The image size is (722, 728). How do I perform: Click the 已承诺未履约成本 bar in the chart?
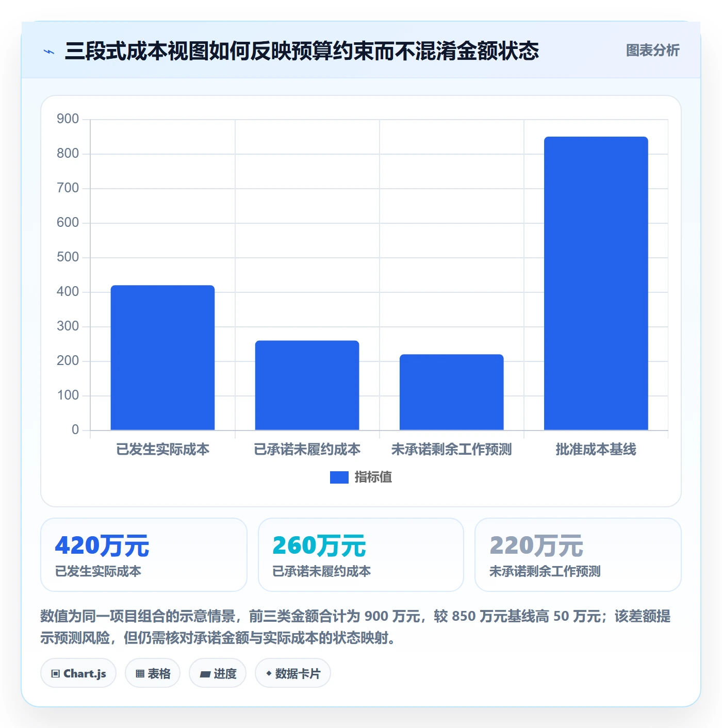coord(307,385)
